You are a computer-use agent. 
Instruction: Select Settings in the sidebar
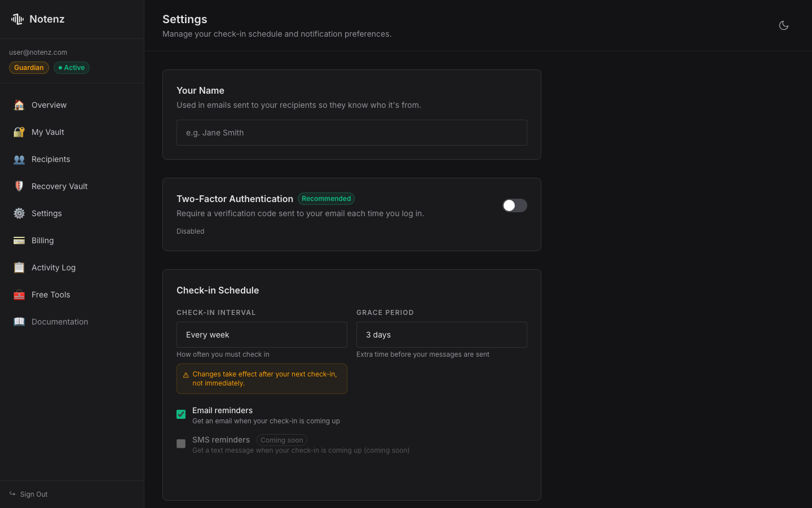(72, 213)
